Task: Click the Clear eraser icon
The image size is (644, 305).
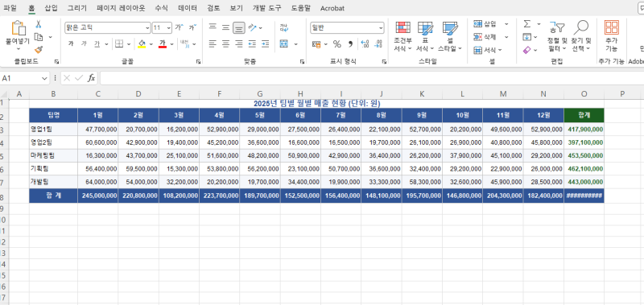Action: point(527,50)
